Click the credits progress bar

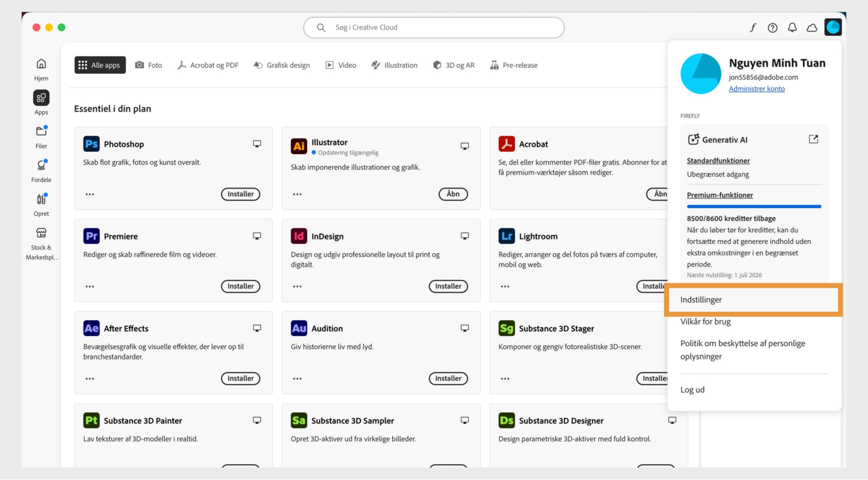[754, 207]
